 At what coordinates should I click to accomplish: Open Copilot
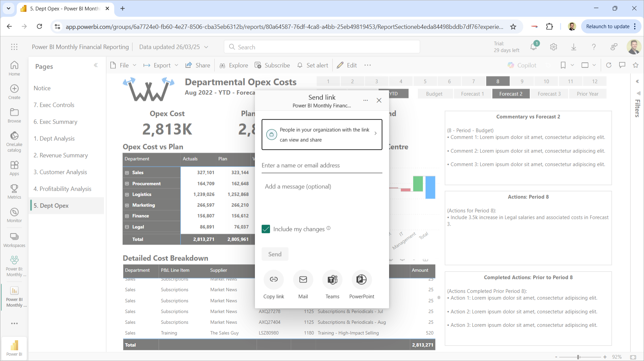point(522,65)
